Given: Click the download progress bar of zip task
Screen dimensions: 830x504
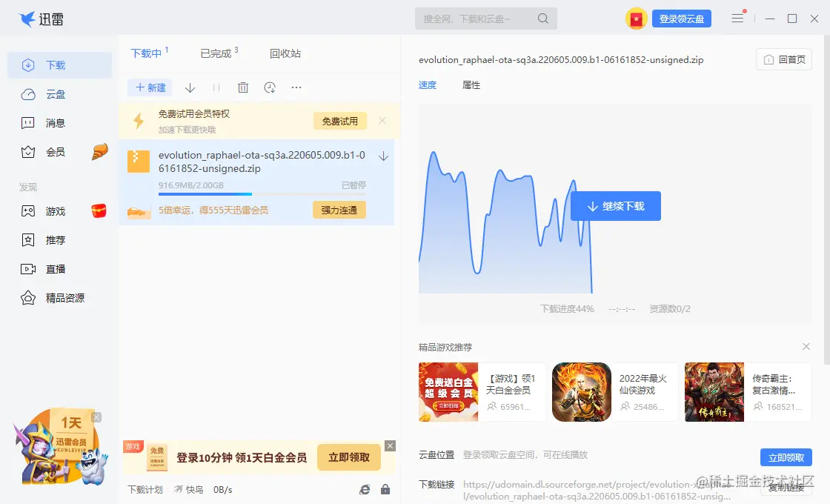Looking at the screenshot, I should point(262,194).
